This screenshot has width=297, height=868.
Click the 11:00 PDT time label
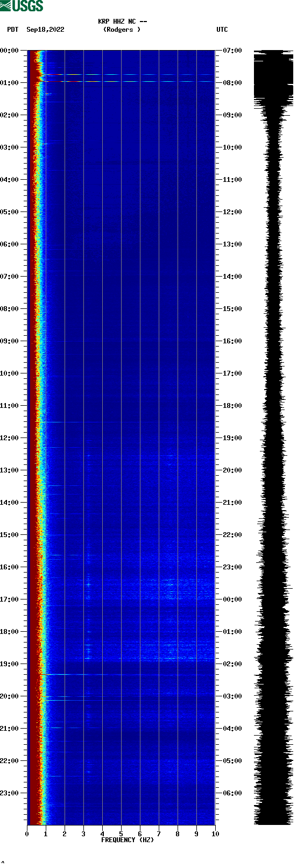pos(10,406)
